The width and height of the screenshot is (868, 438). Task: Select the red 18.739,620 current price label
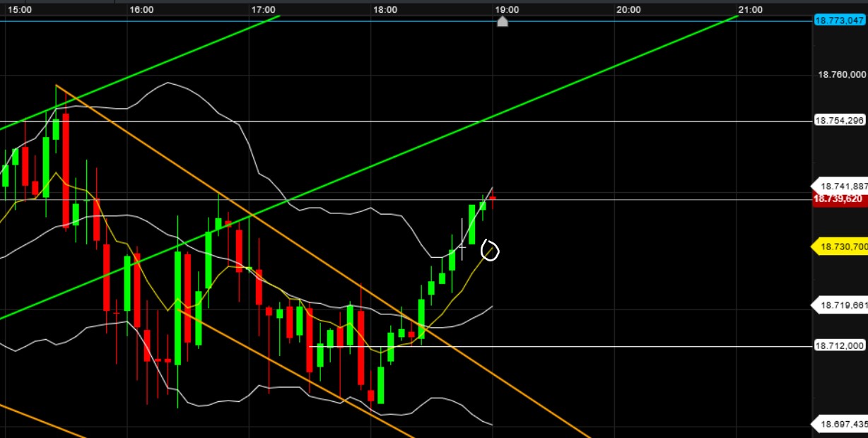click(840, 199)
